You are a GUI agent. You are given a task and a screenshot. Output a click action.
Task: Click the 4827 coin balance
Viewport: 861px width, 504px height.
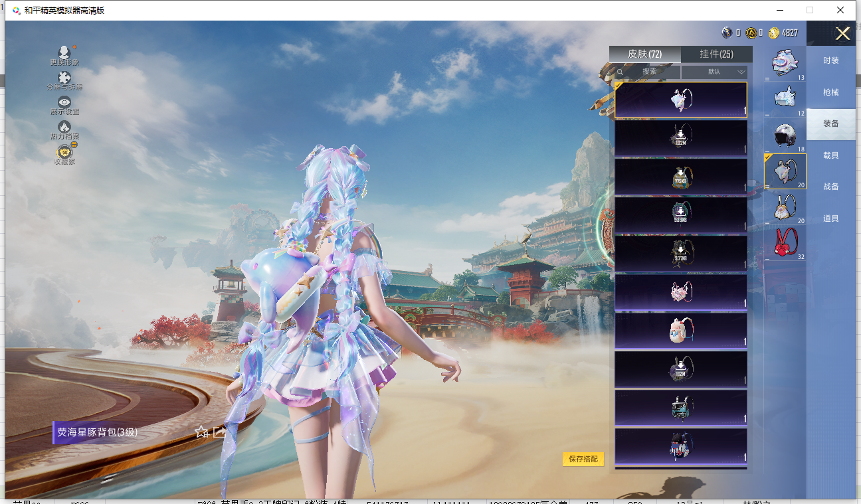click(x=790, y=33)
